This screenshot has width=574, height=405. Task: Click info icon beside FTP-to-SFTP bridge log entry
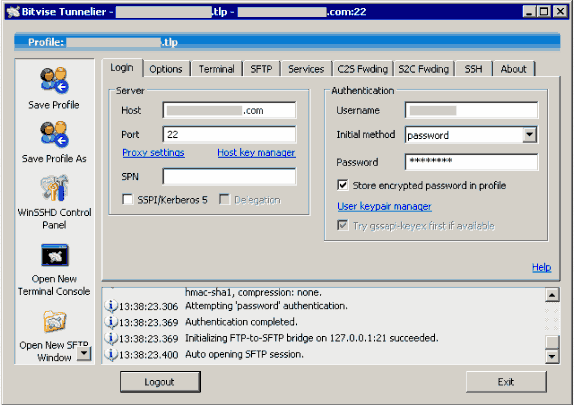[x=111, y=338]
